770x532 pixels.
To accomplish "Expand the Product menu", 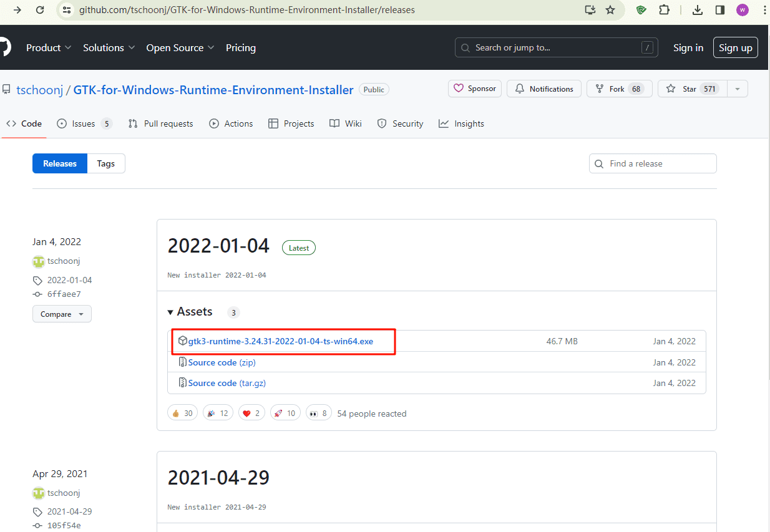I will coord(49,47).
